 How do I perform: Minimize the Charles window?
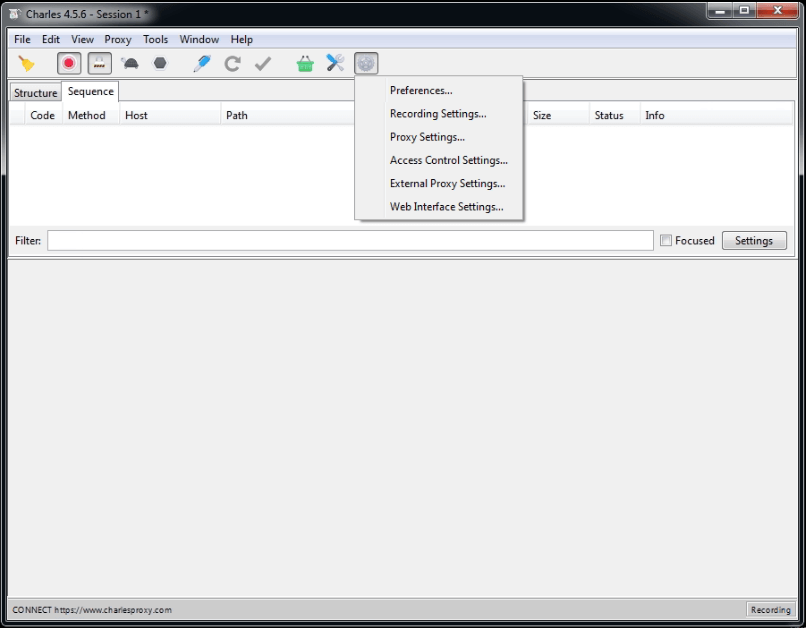pos(720,11)
